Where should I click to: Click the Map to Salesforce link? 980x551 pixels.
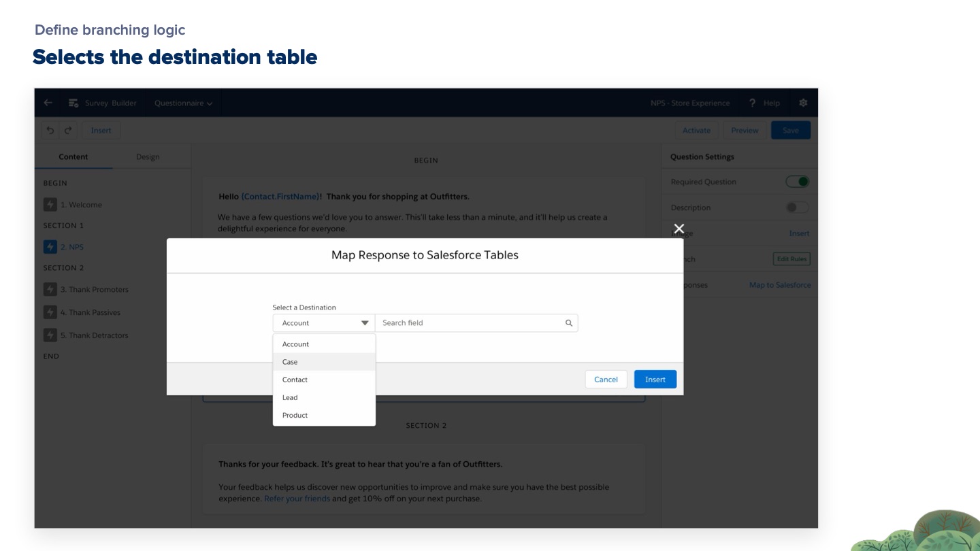pos(780,285)
